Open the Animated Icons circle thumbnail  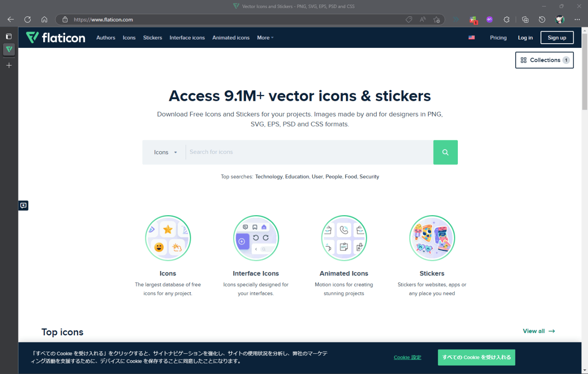tap(344, 238)
